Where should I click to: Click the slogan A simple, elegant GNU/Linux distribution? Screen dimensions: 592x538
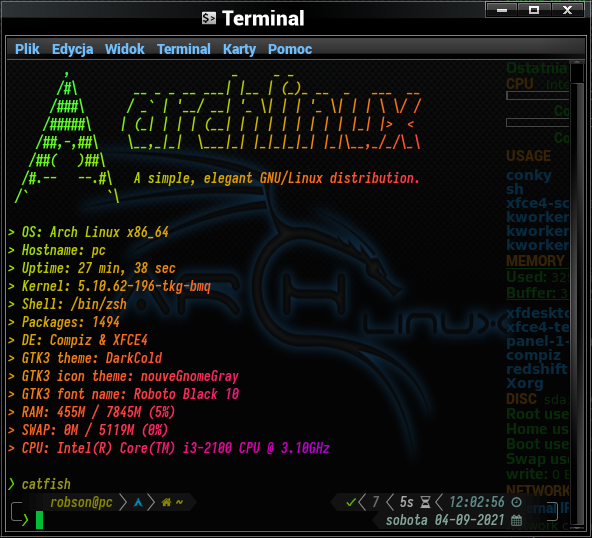(277, 178)
